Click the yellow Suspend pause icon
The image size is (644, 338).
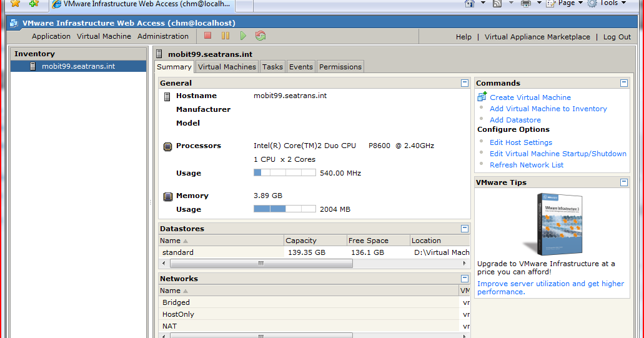pos(225,36)
